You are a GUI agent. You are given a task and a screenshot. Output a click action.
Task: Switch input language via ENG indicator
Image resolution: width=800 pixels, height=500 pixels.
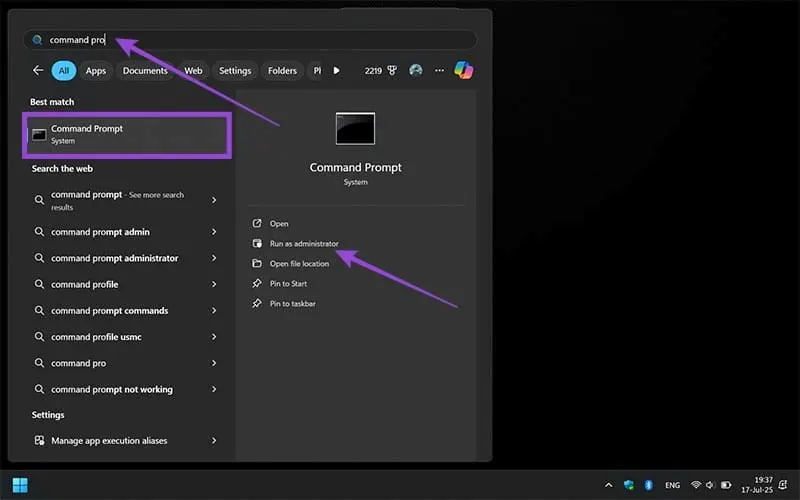(x=672, y=485)
